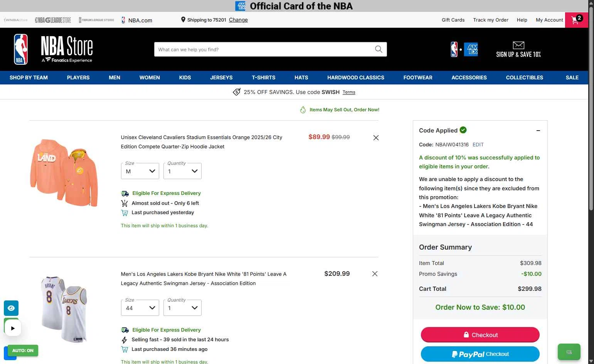The height and width of the screenshot is (364, 594).
Task: View promo Terms link
Action: (349, 92)
